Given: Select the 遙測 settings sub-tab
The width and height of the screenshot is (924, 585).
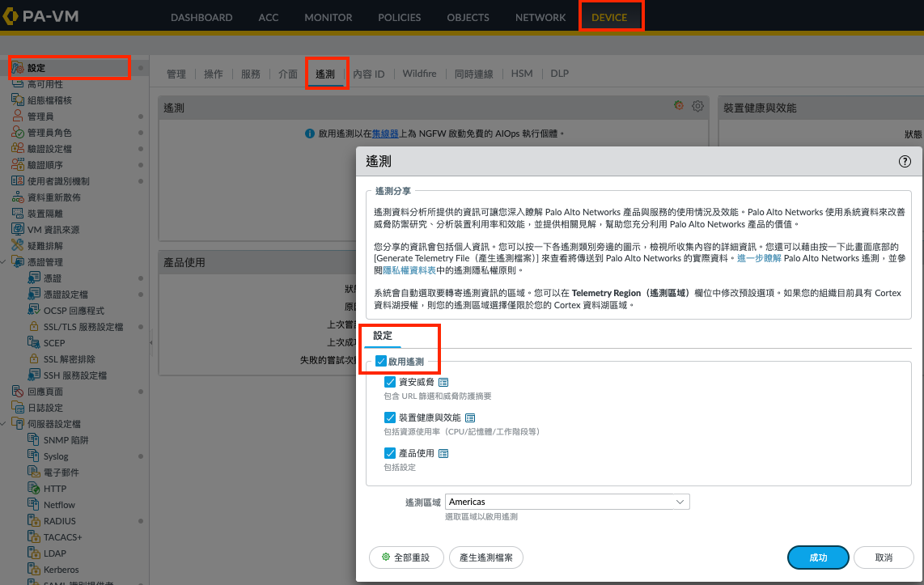Looking at the screenshot, I should tap(325, 74).
